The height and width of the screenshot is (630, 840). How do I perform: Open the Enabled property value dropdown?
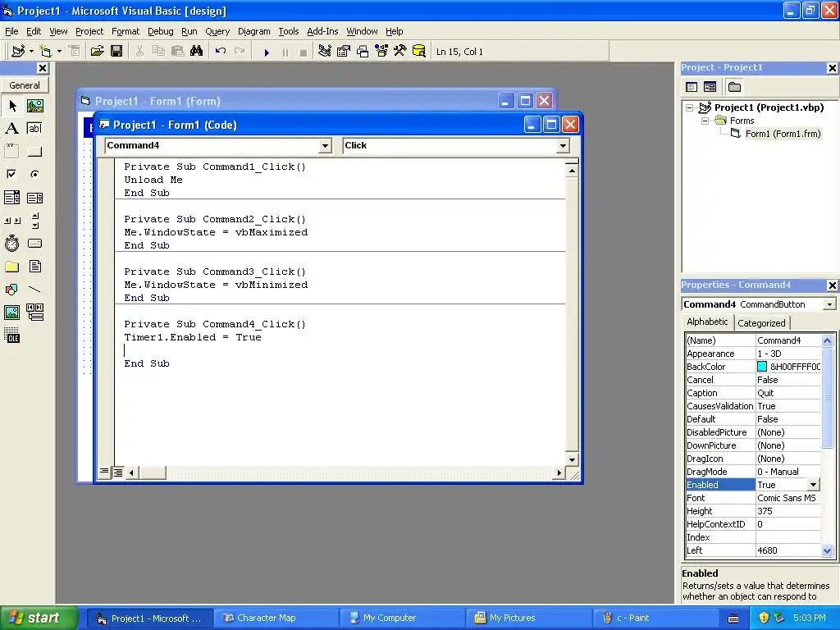click(x=813, y=485)
